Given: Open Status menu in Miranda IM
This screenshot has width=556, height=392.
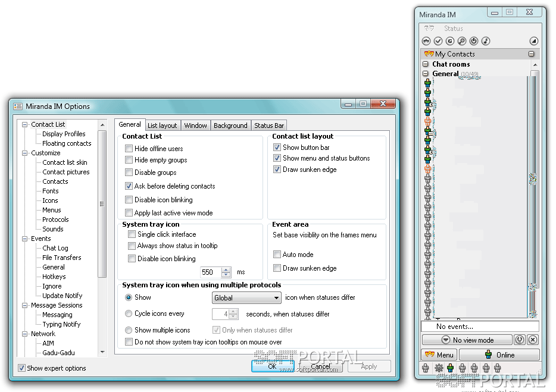Looking at the screenshot, I should 453,29.
